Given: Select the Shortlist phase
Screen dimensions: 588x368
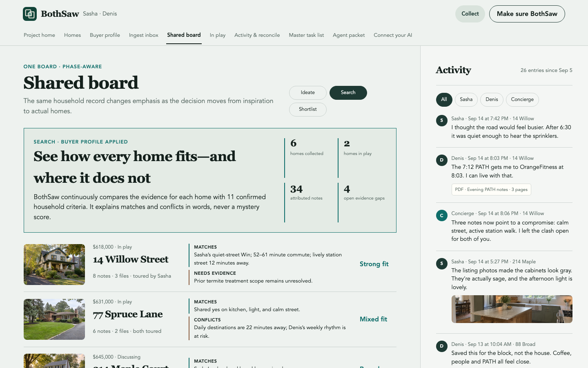Looking at the screenshot, I should (x=308, y=110).
